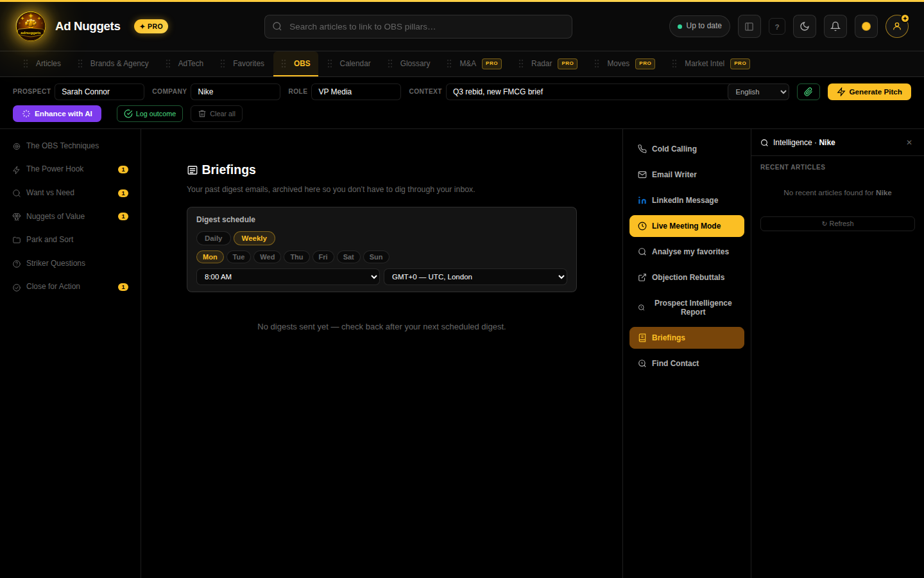The height and width of the screenshot is (578, 924).
Task: Click the envelope icon beside Email Writer
Action: point(642,175)
